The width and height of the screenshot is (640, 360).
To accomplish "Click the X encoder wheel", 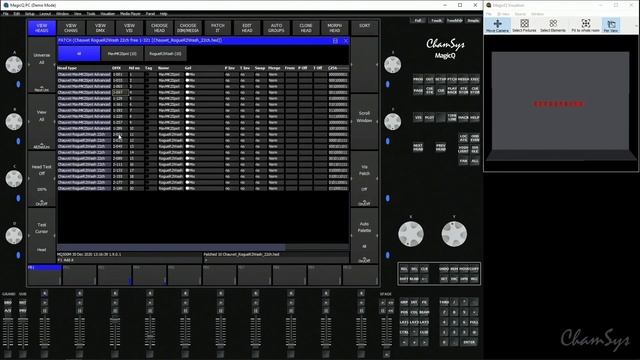I will pyautogui.click(x=411, y=234).
